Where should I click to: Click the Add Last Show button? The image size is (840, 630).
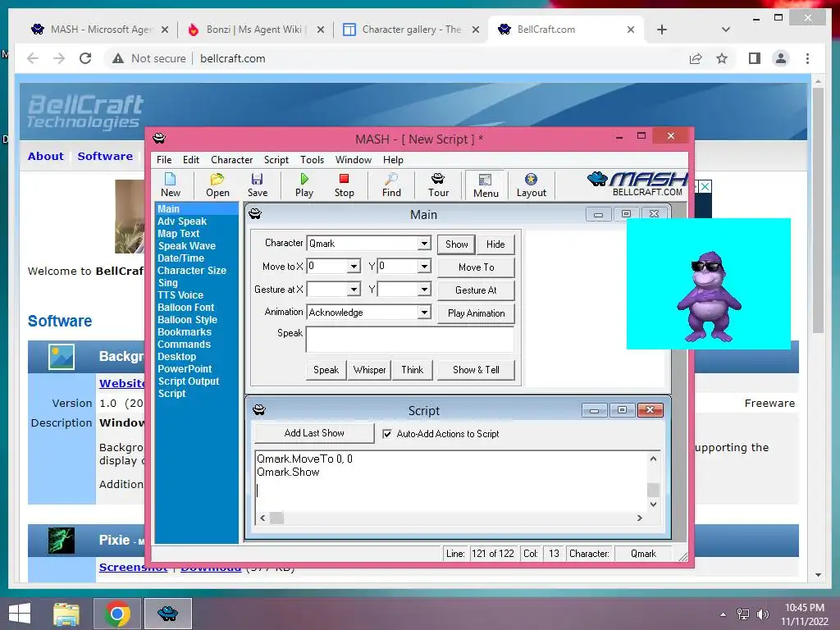coord(314,433)
